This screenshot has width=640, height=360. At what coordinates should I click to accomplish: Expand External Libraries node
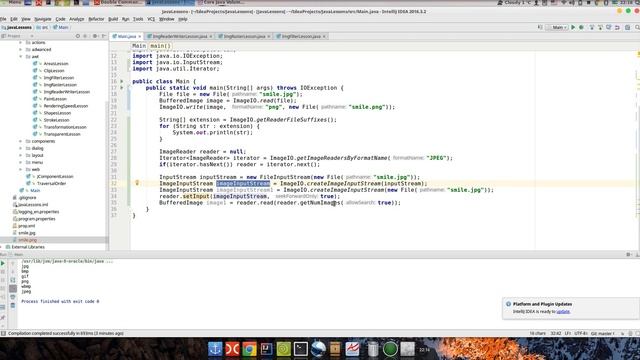point(2,247)
